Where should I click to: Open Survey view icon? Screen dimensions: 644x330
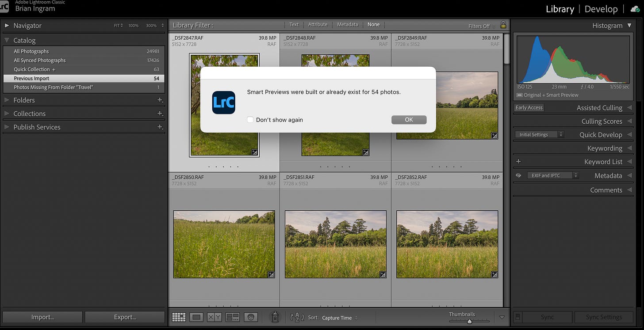click(x=233, y=317)
